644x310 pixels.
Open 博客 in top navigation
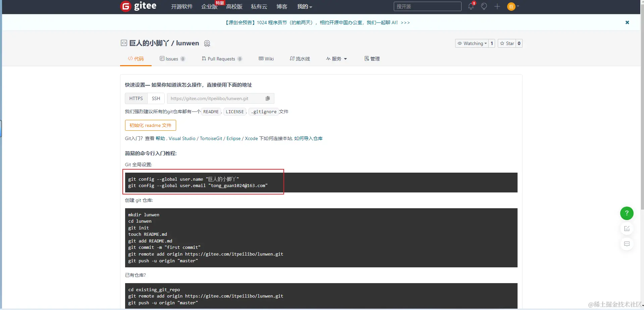pyautogui.click(x=282, y=7)
